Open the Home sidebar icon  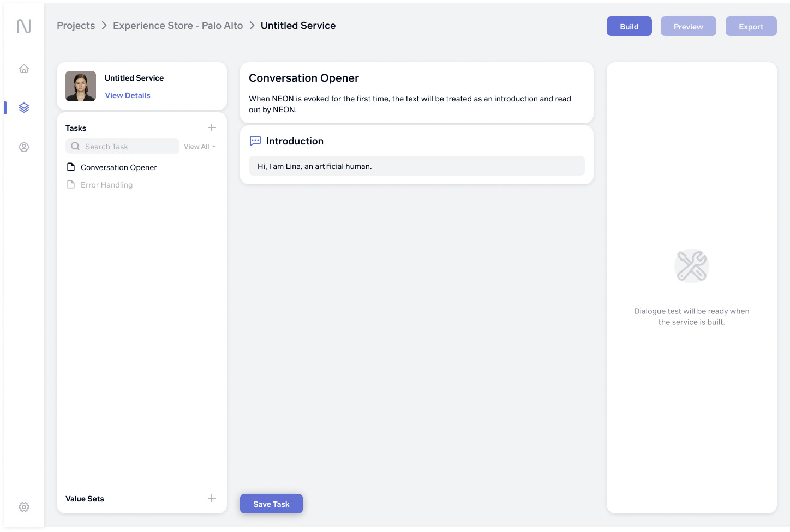pos(24,69)
